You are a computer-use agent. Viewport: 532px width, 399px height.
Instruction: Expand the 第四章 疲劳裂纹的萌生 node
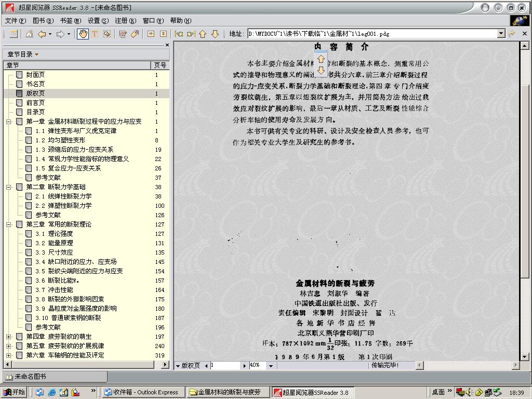click(x=9, y=337)
